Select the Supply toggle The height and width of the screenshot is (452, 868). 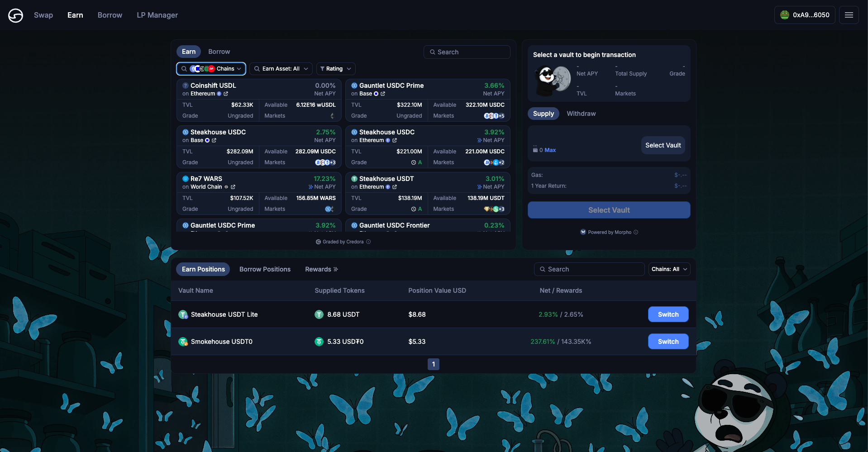coord(543,114)
